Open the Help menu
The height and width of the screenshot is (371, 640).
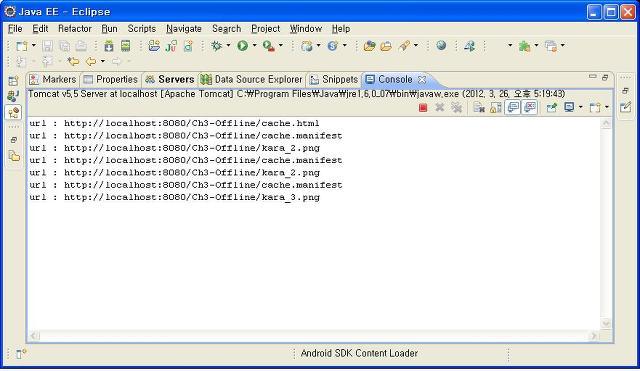point(341,29)
